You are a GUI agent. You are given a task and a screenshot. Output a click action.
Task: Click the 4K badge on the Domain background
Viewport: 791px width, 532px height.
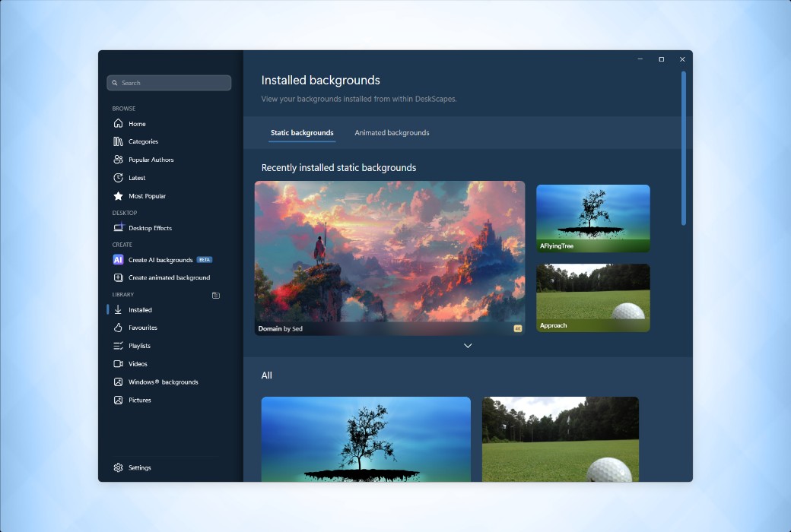[518, 328]
